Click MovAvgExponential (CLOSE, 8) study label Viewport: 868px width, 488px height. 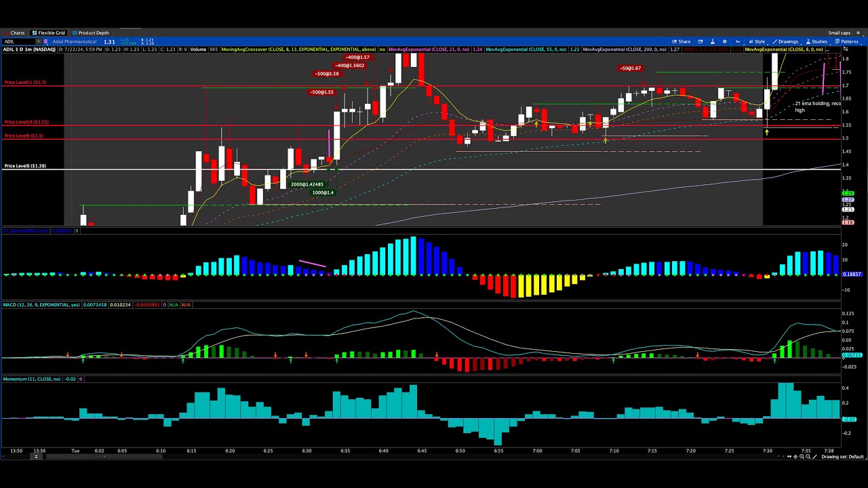coord(785,49)
